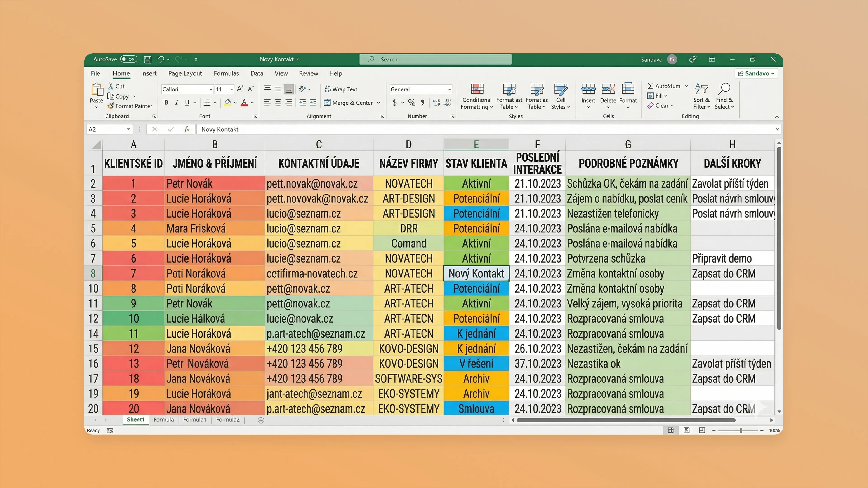Viewport: 868px width, 488px height.
Task: Open the font size dropdown
Action: click(231, 89)
